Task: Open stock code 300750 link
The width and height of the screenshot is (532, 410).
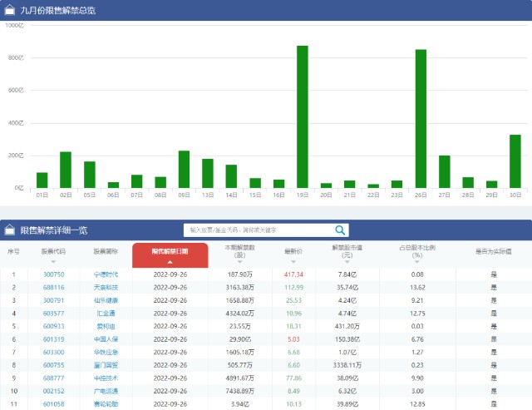Action: pos(53,274)
